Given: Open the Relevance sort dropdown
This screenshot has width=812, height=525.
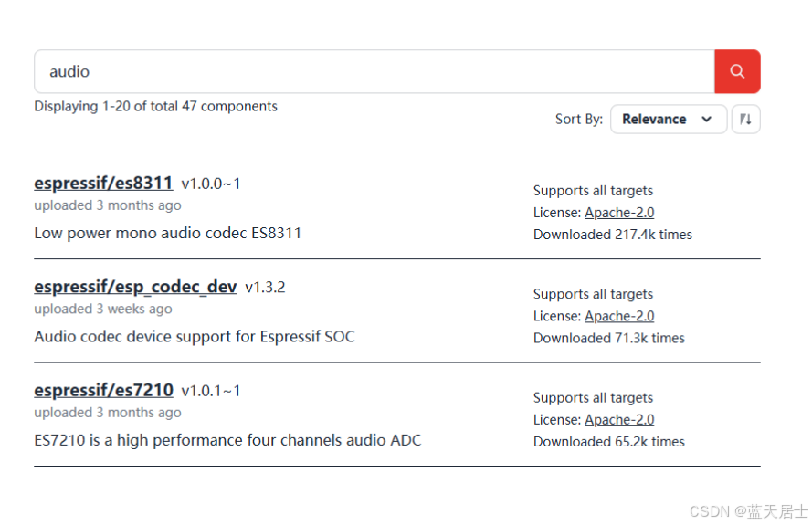Looking at the screenshot, I should pos(669,119).
